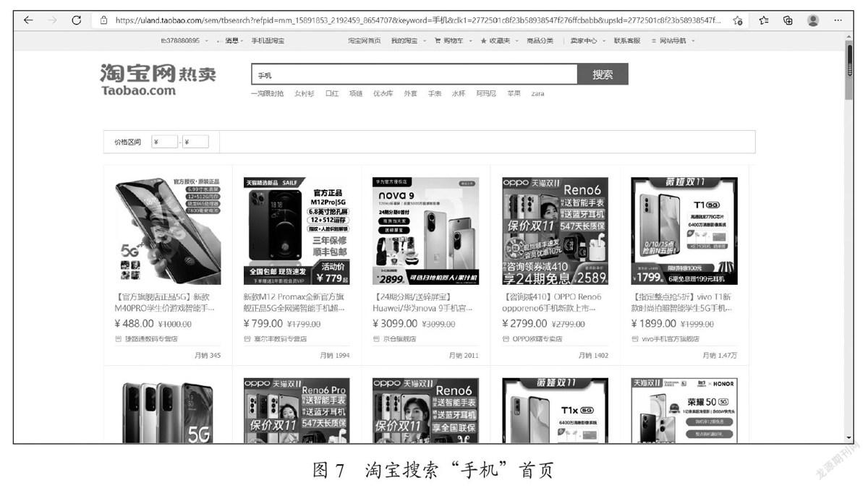Visit the 赛尔丰数码专营店 shop link
The image size is (868, 488).
pos(279,338)
